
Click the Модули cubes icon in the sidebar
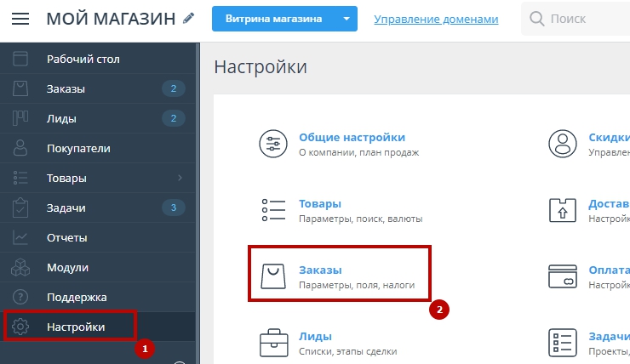point(20,267)
